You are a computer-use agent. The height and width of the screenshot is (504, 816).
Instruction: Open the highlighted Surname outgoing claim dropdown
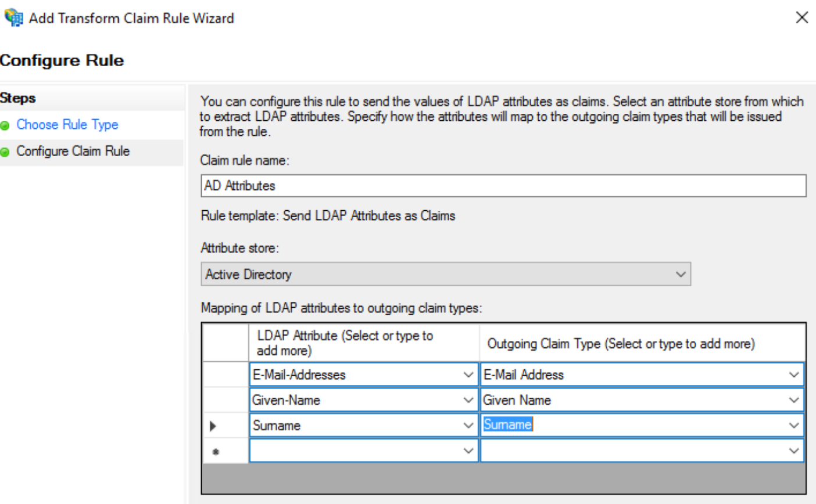pyautogui.click(x=794, y=426)
